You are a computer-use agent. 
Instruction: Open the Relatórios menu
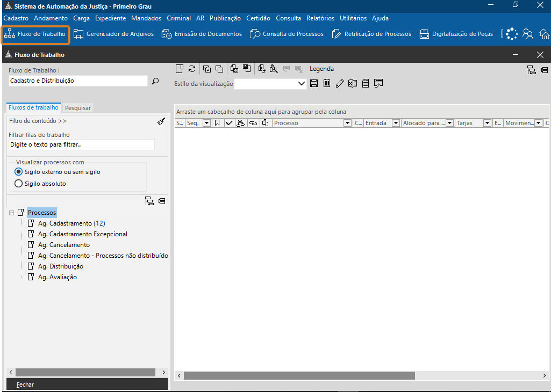click(x=320, y=18)
